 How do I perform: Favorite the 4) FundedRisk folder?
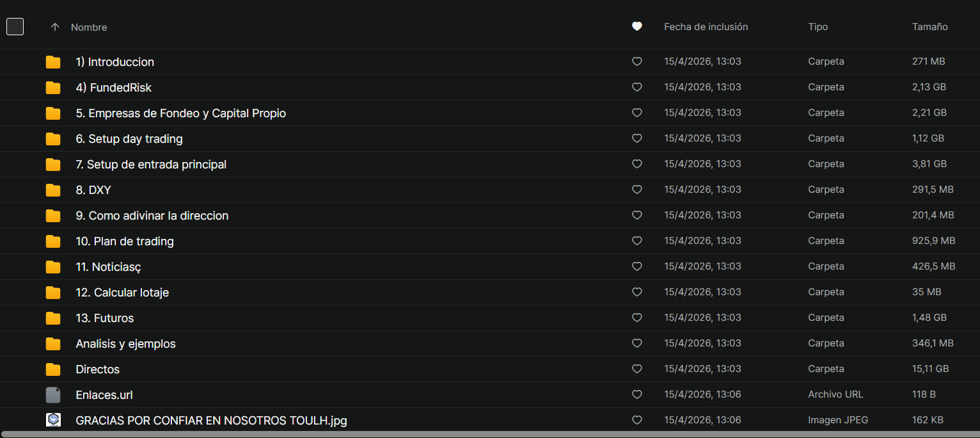click(636, 87)
